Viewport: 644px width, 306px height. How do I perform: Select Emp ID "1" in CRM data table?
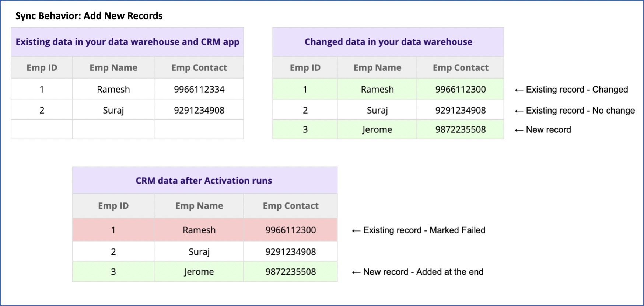tap(113, 230)
